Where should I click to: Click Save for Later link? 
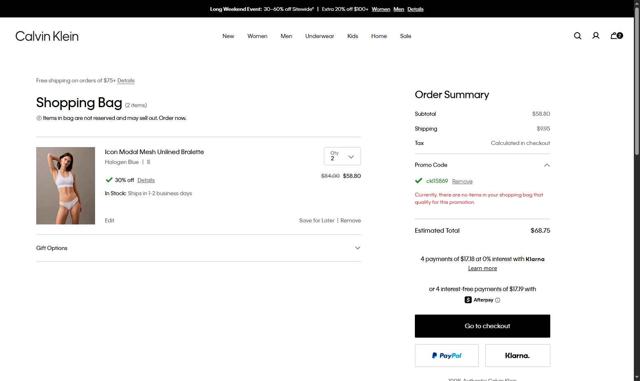[x=316, y=221]
